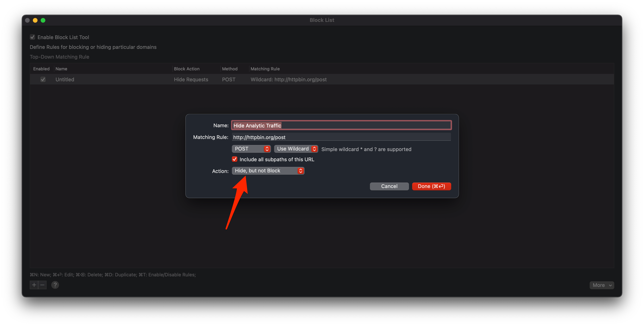Click stepper arrows on POST popup

(x=267, y=149)
